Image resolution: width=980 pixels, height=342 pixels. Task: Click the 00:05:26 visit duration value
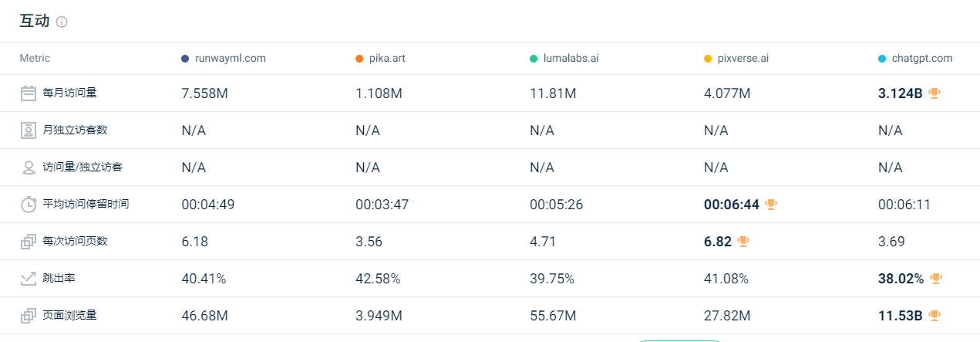(x=557, y=205)
